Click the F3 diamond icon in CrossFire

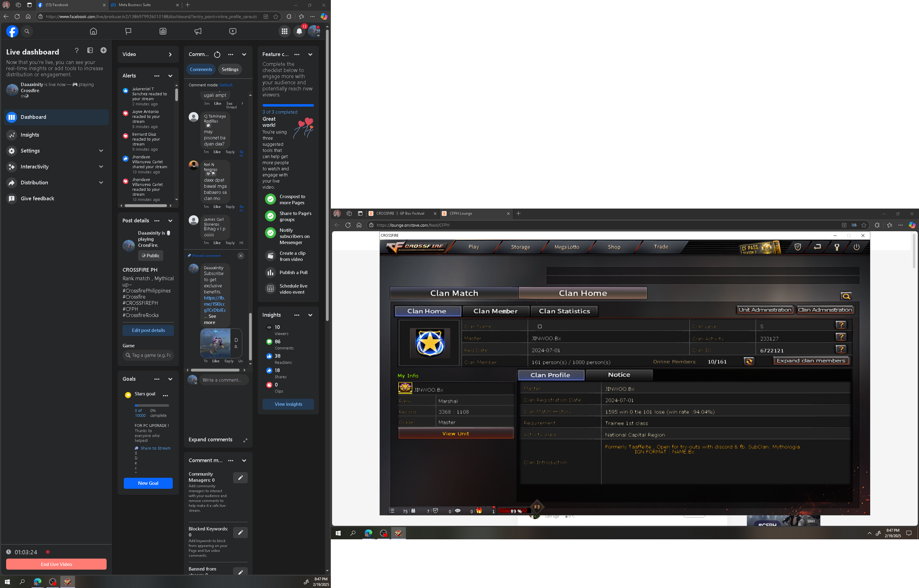pos(537,507)
